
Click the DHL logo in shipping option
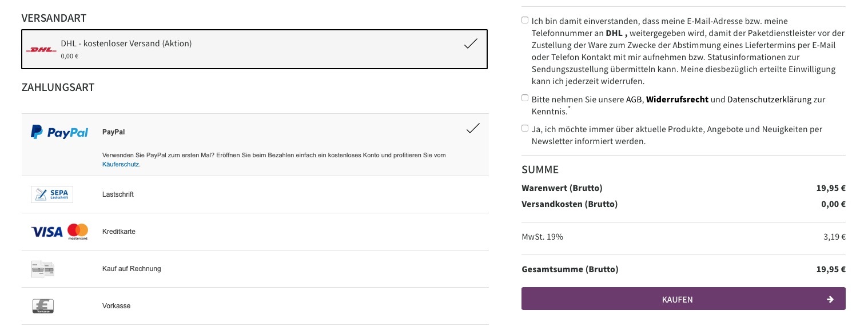[41, 50]
